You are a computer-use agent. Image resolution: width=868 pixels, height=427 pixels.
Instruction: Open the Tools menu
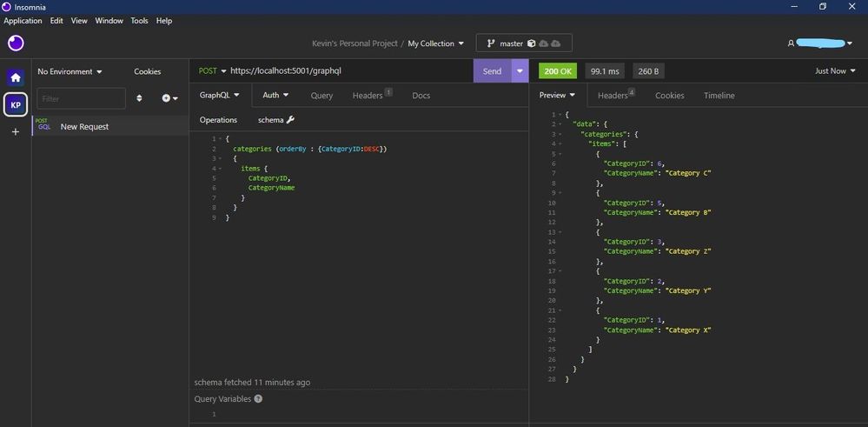(140, 21)
